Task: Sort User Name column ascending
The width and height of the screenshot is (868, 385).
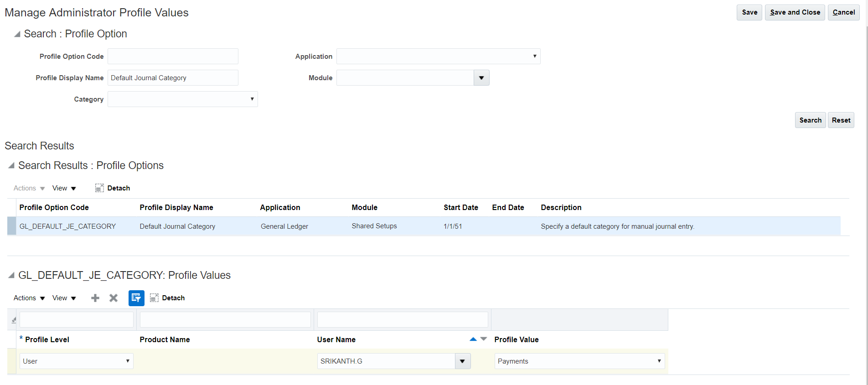Action: pyautogui.click(x=473, y=339)
